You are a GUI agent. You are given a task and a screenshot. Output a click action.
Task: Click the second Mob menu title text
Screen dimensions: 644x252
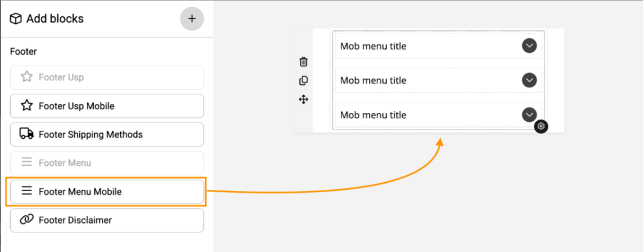(373, 80)
